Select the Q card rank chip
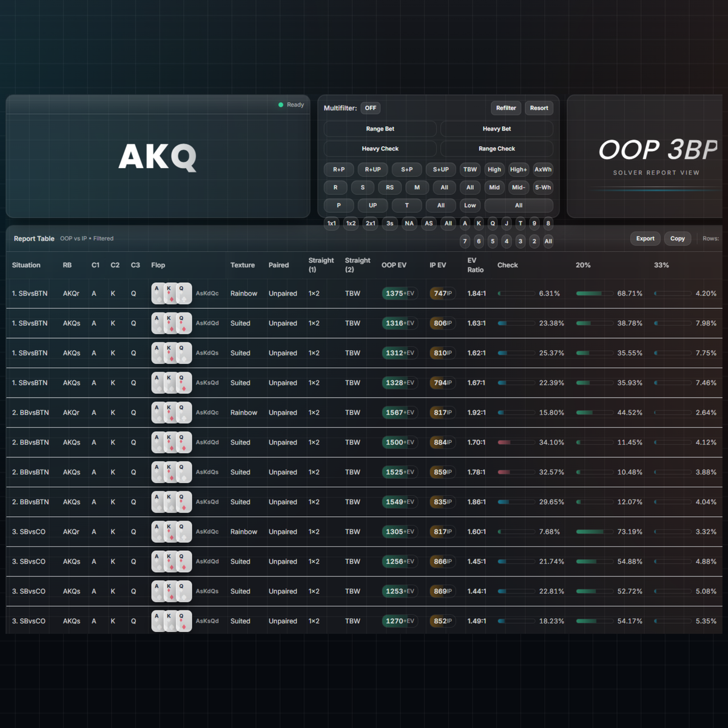 [x=493, y=223]
